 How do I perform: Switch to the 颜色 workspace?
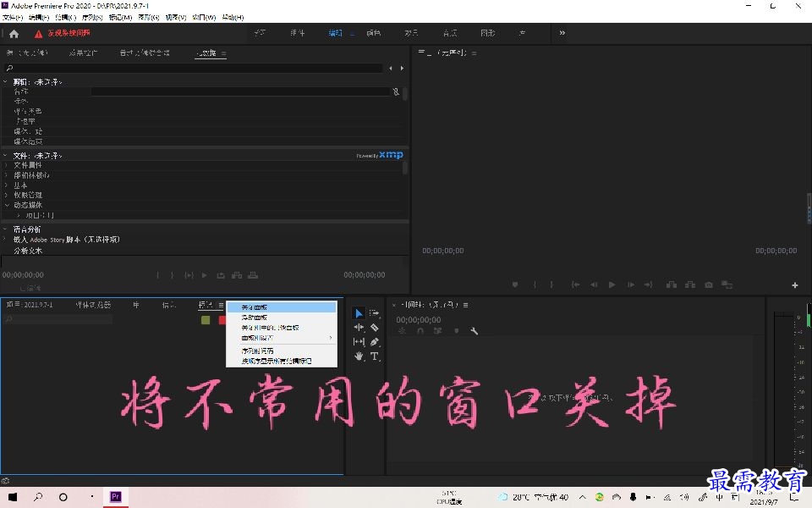(x=373, y=33)
